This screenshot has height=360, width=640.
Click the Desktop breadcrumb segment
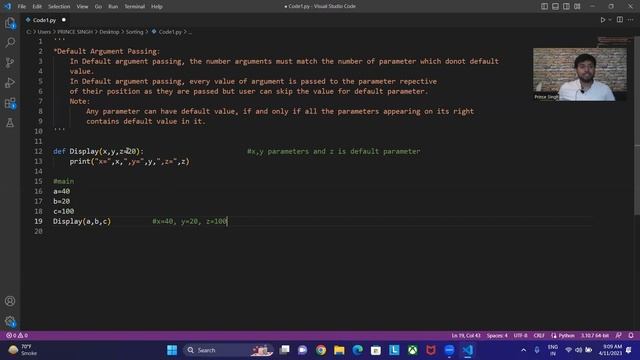[x=109, y=32]
